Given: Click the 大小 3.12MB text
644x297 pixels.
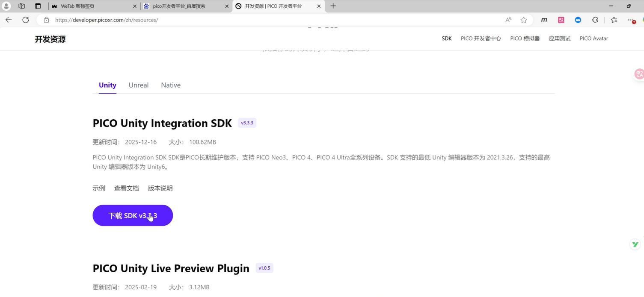Looking at the screenshot, I should (x=189, y=287).
